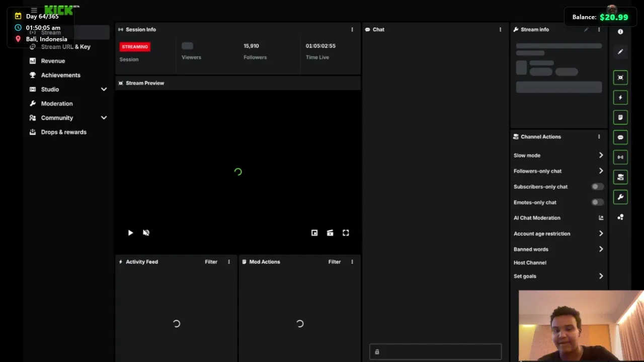Toggle the channel actions icon in right rail
The height and width of the screenshot is (362, 644).
pos(620,177)
